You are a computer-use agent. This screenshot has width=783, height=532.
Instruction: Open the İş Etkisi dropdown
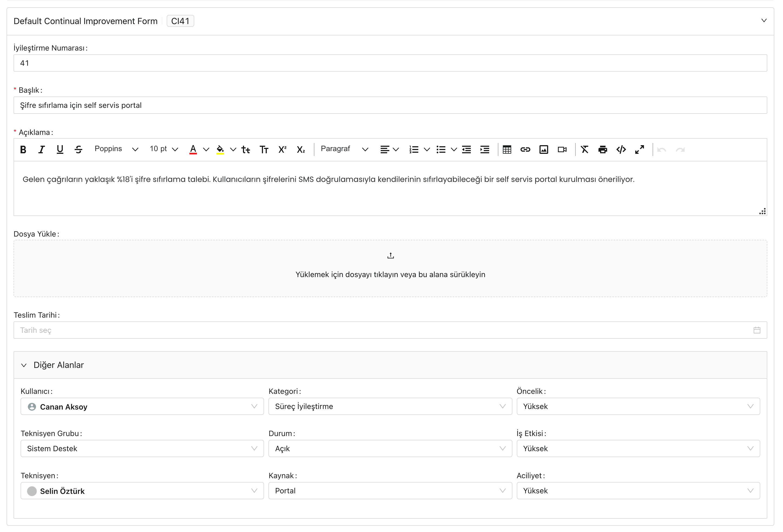[x=638, y=448]
